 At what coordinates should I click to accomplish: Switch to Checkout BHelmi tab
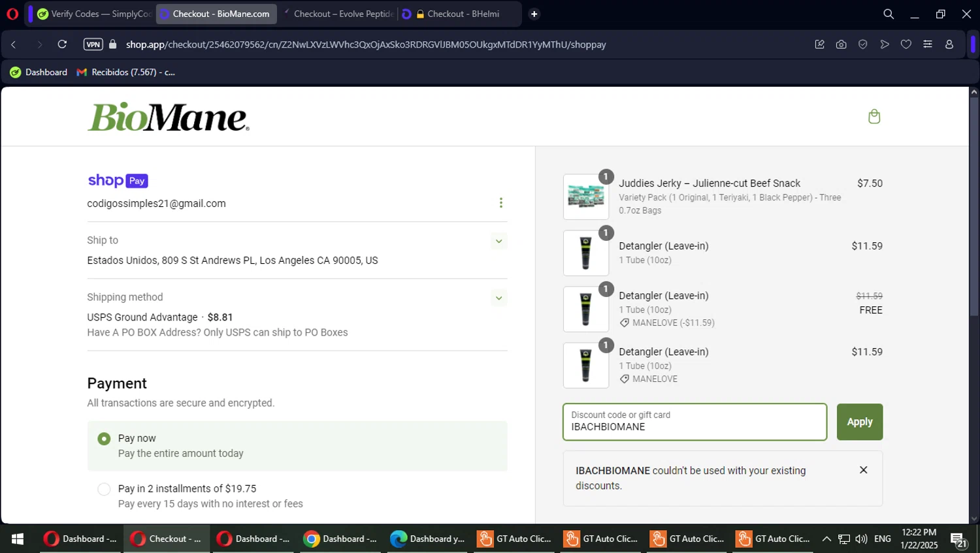459,14
